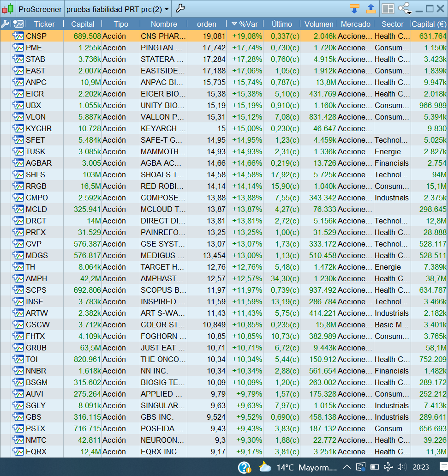Click the TARGET H... name cell

tap(162, 267)
